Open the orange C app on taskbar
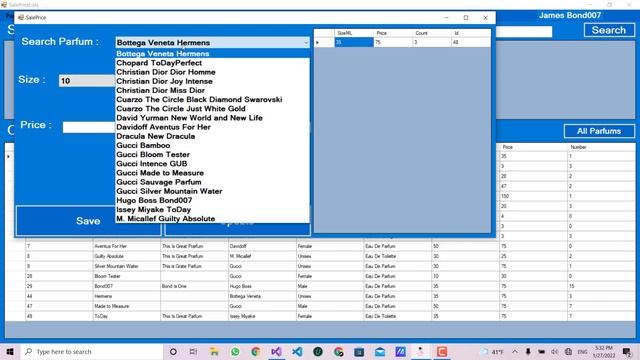Viewport: 640px width, 360px height. 442,351
